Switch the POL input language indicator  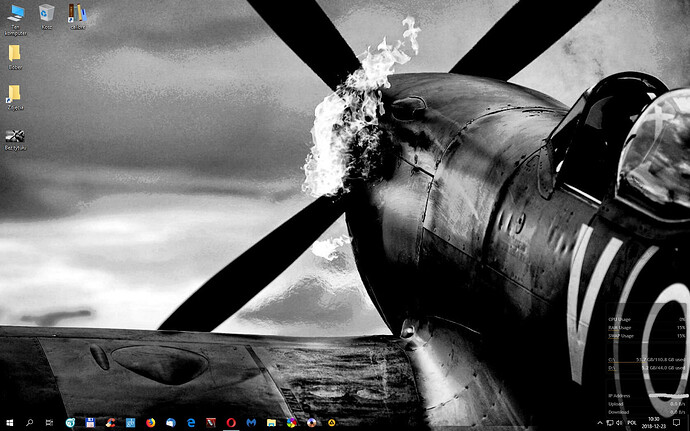(x=632, y=423)
